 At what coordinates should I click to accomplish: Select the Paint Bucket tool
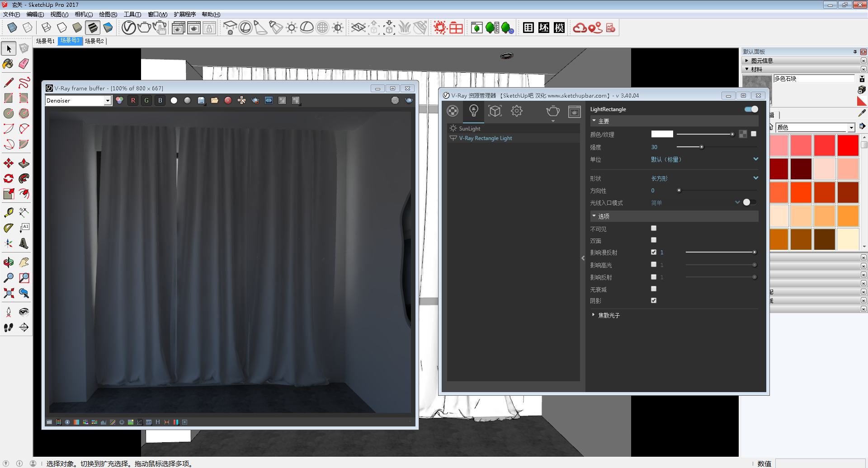click(8, 64)
